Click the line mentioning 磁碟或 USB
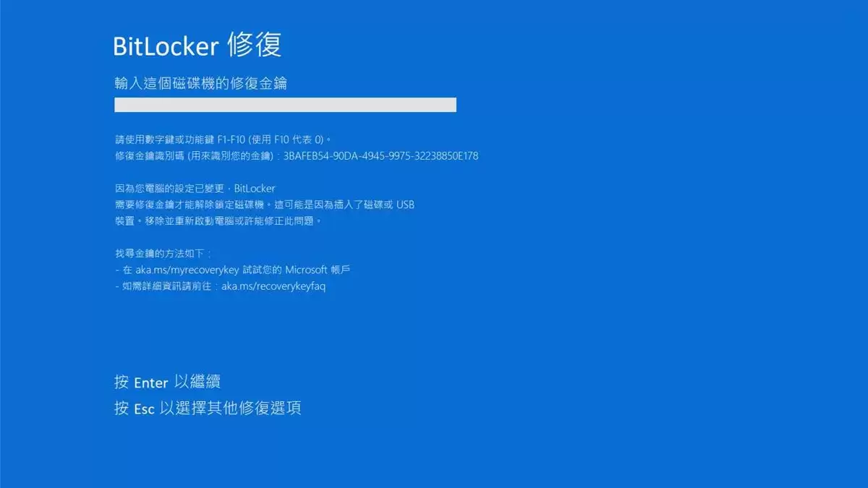 click(x=264, y=205)
